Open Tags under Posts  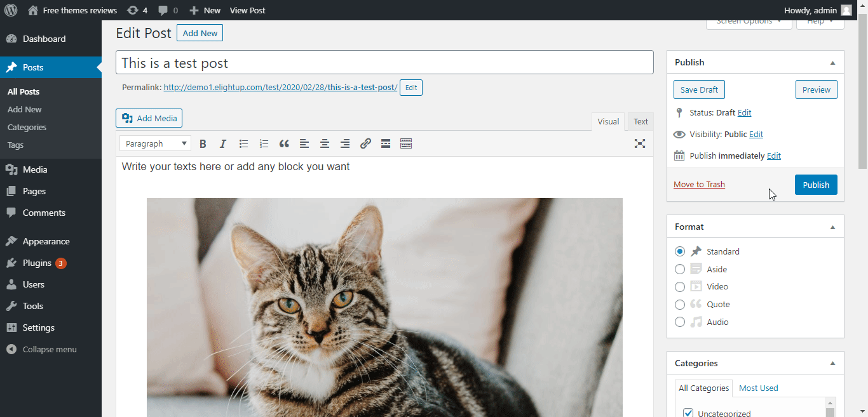coord(15,145)
